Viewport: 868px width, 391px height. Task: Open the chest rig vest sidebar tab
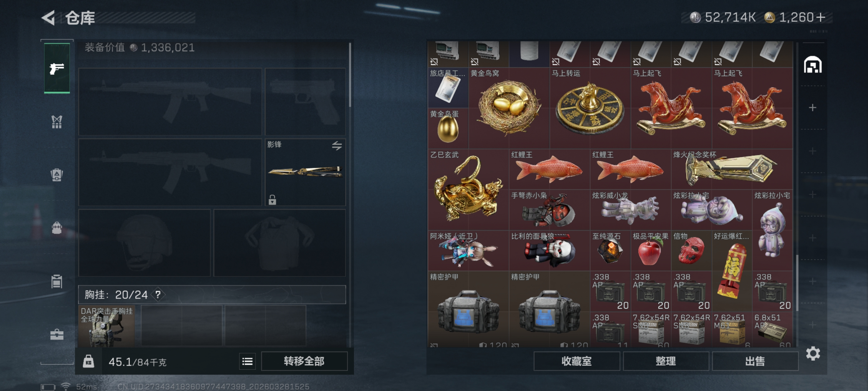(57, 122)
